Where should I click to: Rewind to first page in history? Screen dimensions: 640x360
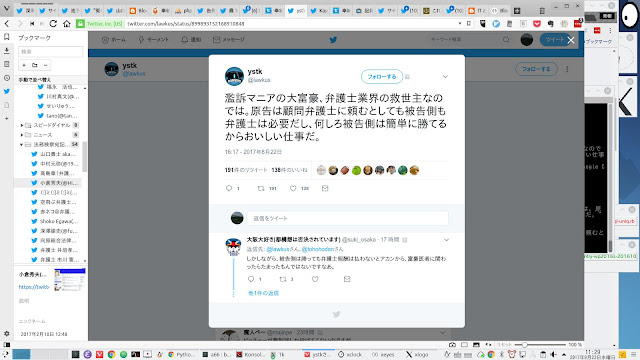tap(32, 24)
